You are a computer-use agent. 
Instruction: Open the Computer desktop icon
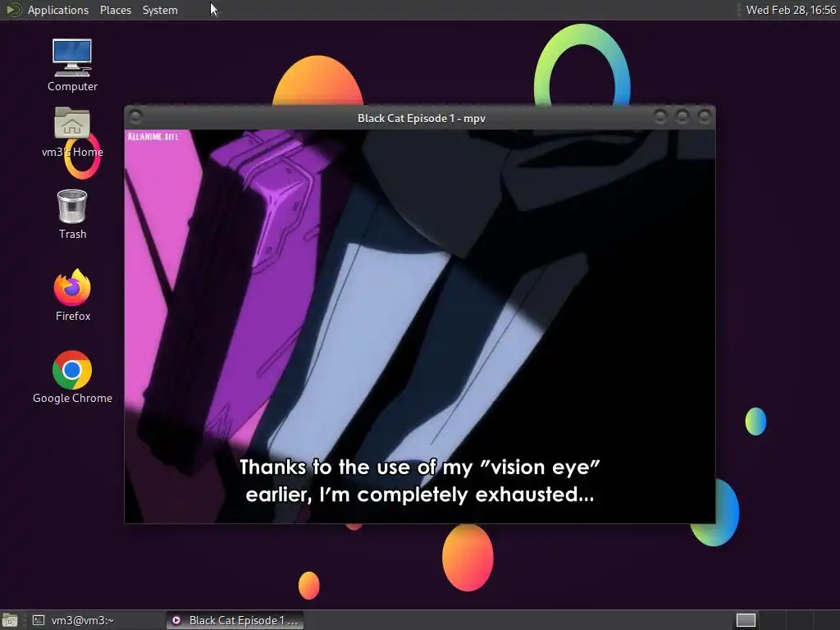point(72,65)
